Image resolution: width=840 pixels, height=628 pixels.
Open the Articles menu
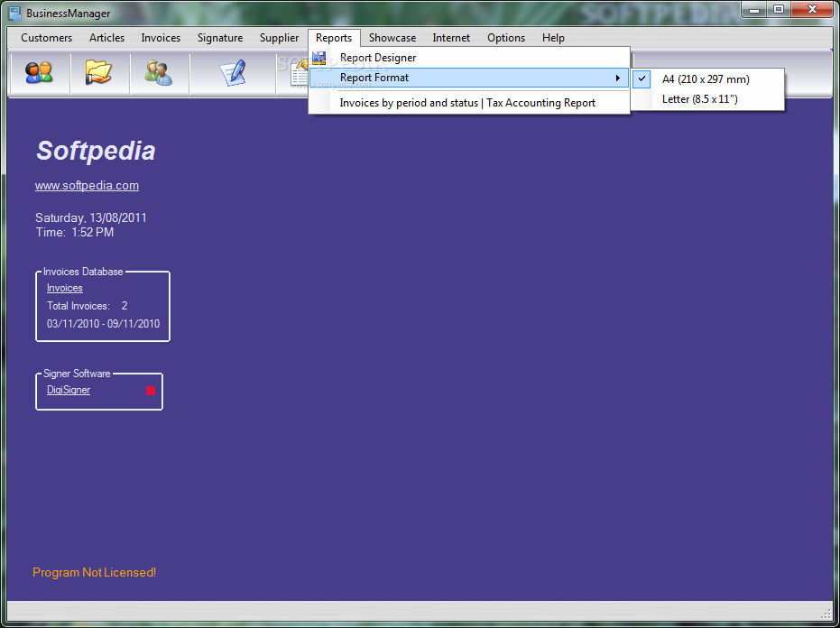click(x=106, y=38)
